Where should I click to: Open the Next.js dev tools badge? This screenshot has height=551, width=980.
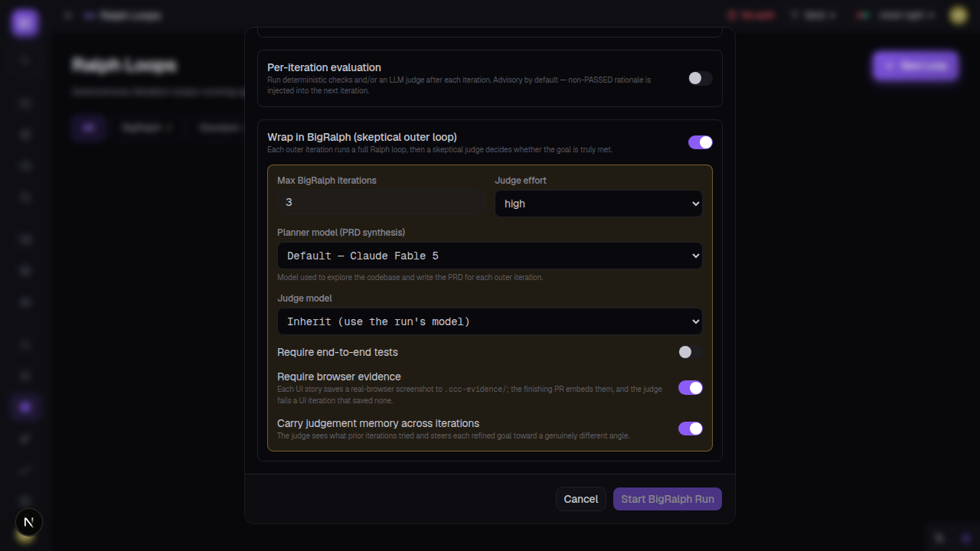coord(29,523)
